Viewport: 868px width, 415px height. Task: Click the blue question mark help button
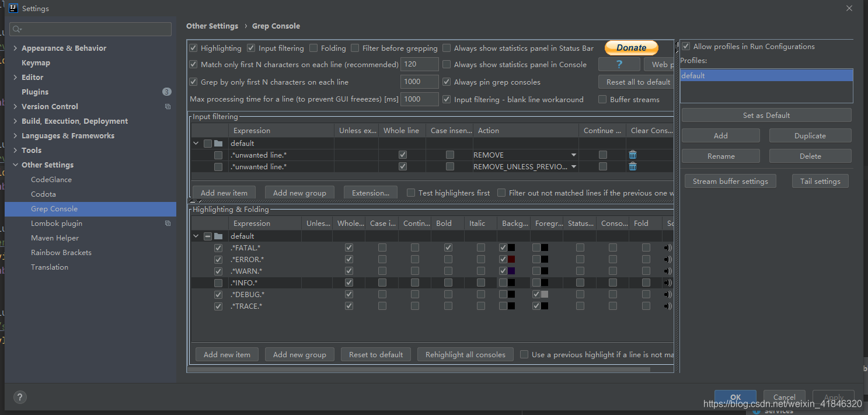[619, 64]
